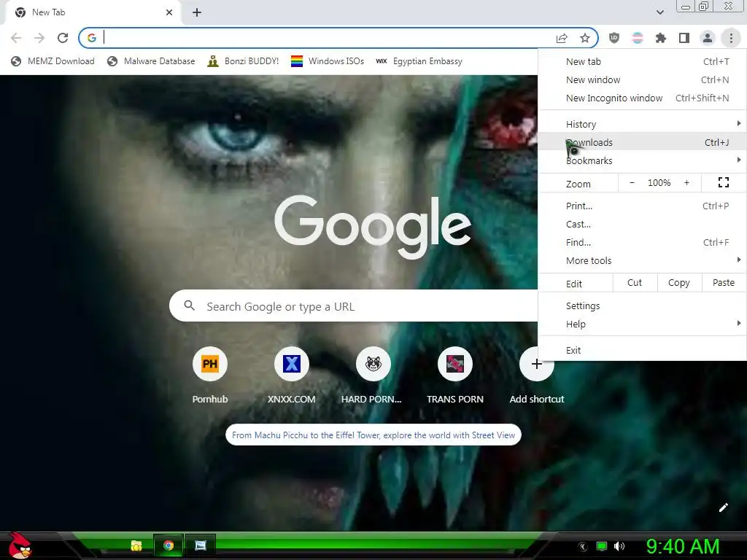This screenshot has height=560, width=747.
Task: Expand the Bookmarks submenu
Action: [x=642, y=160]
